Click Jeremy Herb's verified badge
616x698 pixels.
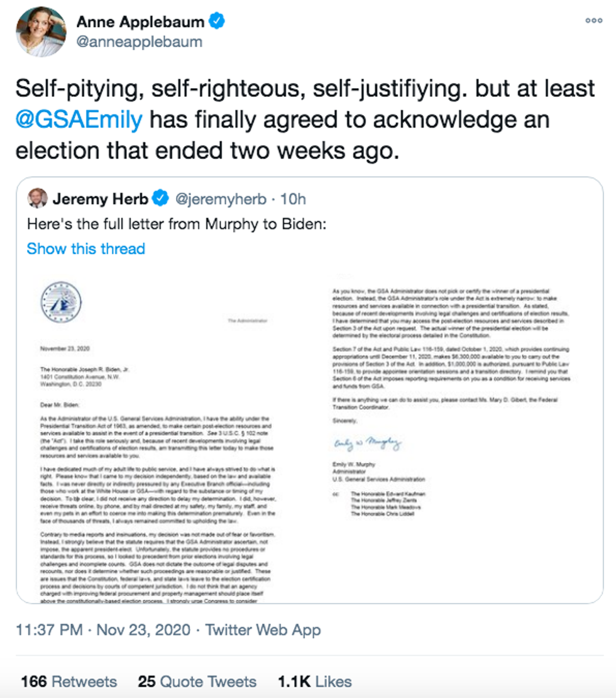pos(161,199)
